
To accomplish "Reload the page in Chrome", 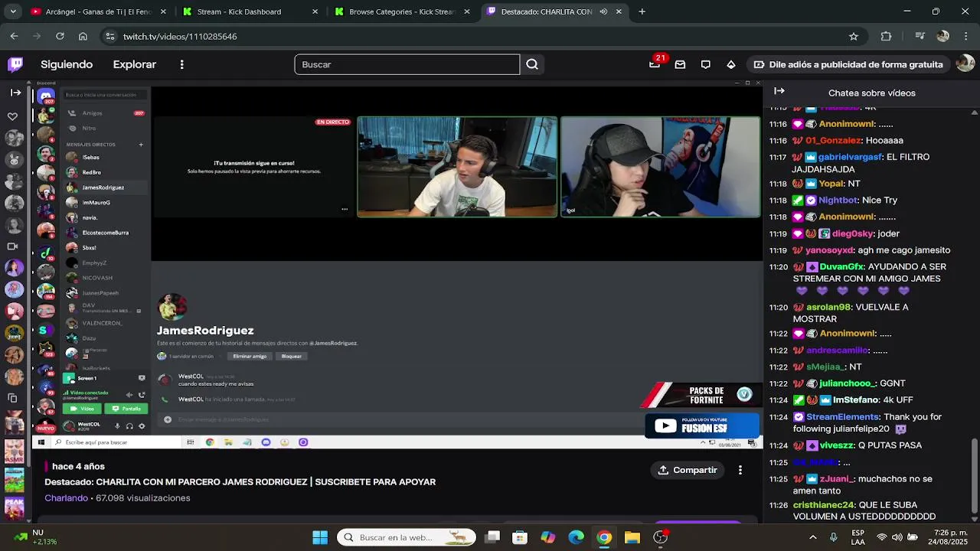I will click(60, 36).
